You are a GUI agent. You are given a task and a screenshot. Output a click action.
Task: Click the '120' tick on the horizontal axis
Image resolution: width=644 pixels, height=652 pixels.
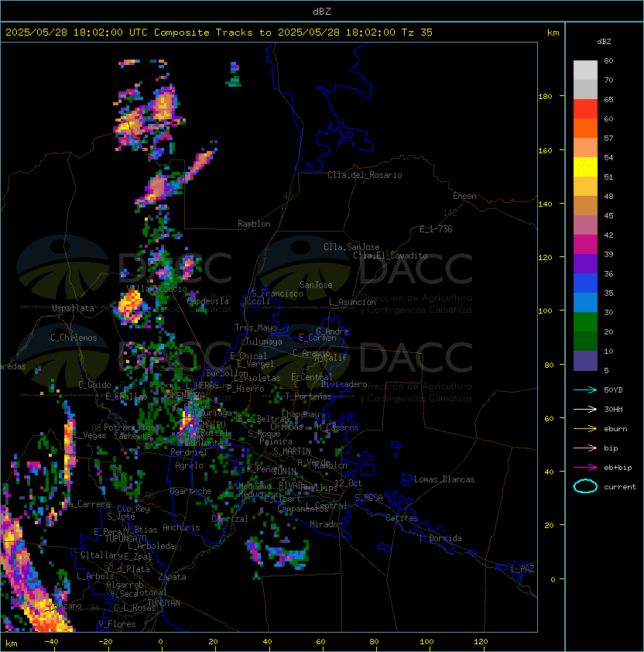coord(481,642)
